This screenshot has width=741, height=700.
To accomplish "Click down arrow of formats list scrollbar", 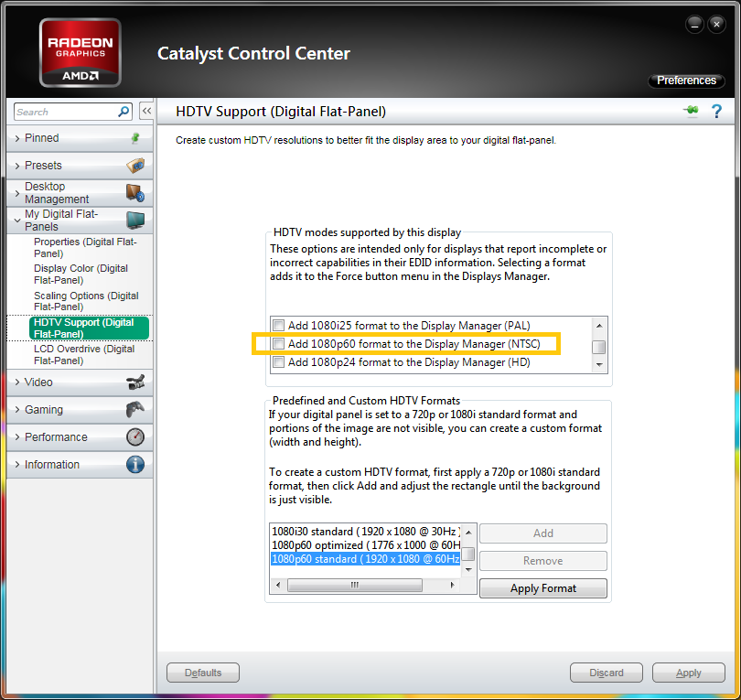I will 468,569.
